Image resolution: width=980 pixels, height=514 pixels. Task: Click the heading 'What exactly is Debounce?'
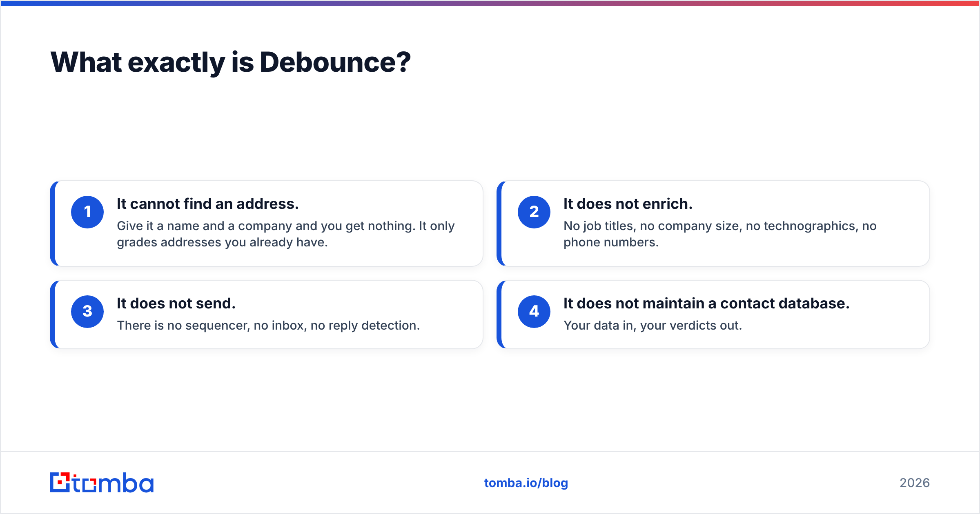(231, 62)
